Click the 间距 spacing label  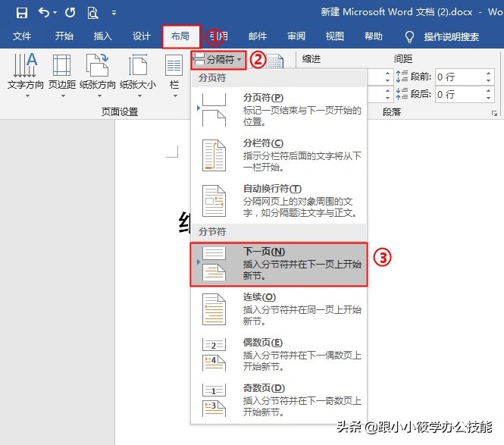point(403,59)
